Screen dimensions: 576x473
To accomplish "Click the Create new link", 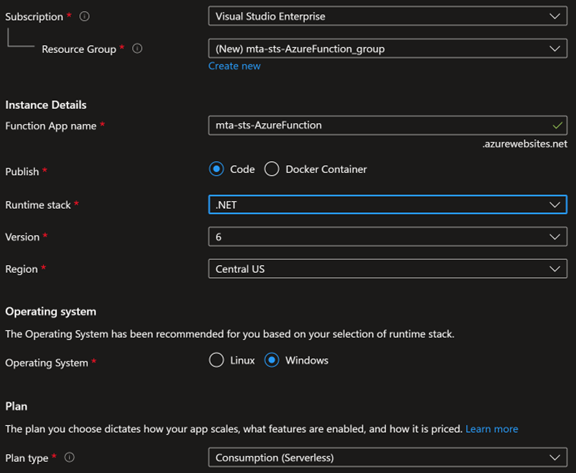I will tap(234, 66).
